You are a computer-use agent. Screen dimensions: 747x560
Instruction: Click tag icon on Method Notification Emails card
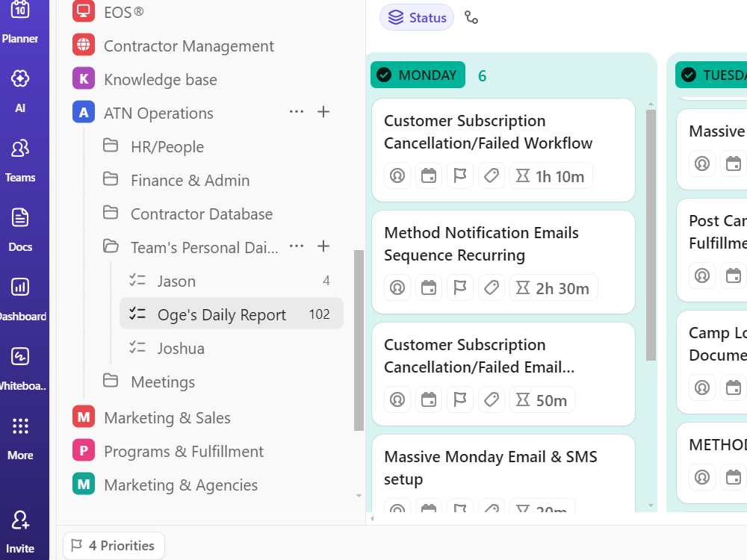point(492,287)
